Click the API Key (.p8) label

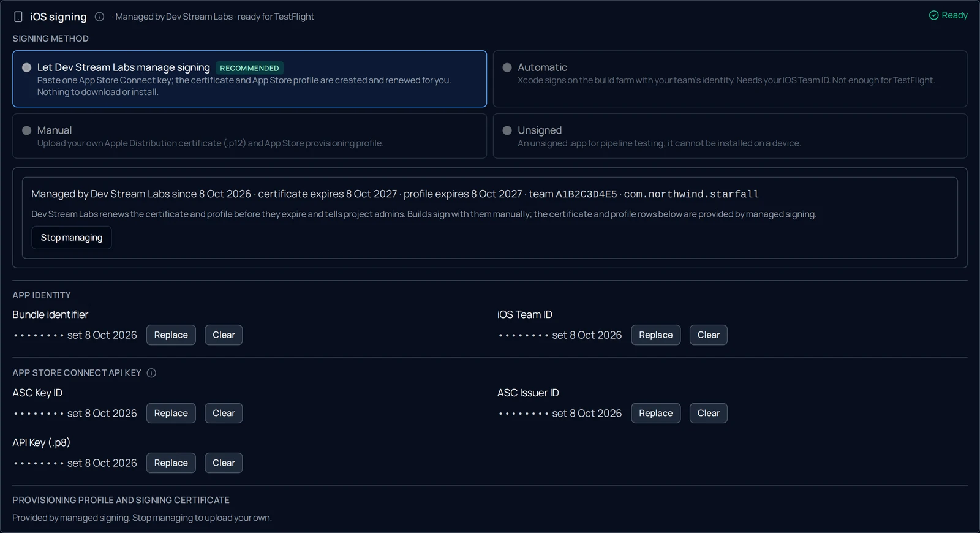point(41,443)
